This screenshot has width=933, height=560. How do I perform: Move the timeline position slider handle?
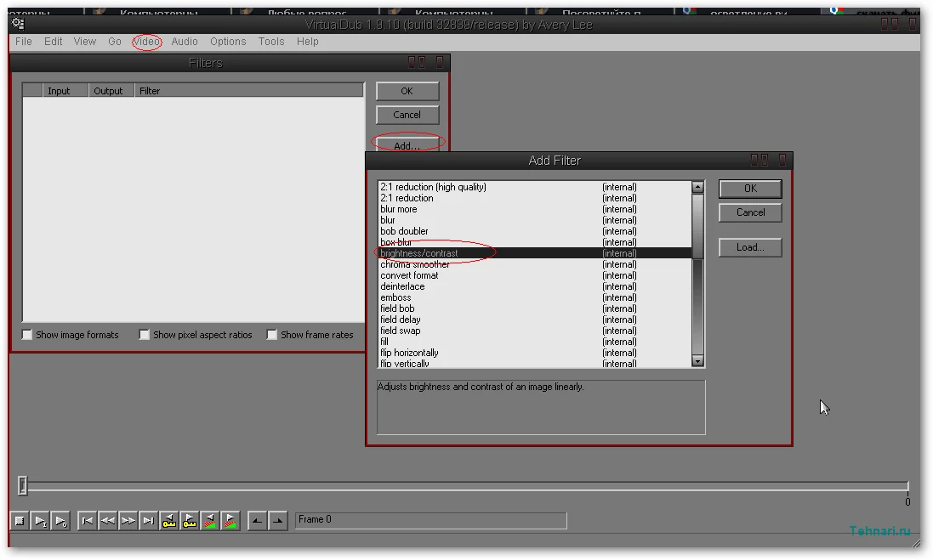tap(23, 486)
